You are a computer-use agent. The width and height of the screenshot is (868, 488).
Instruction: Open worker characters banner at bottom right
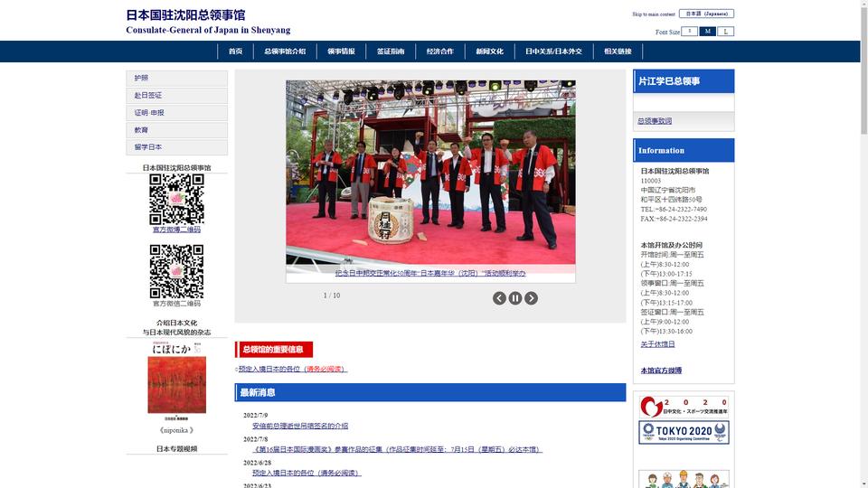pyautogui.click(x=684, y=479)
